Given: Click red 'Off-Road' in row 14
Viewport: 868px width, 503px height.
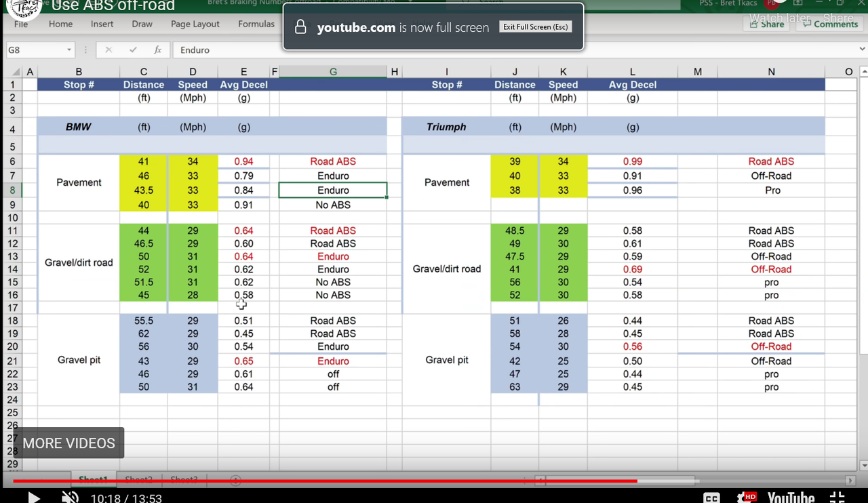Looking at the screenshot, I should (x=771, y=269).
